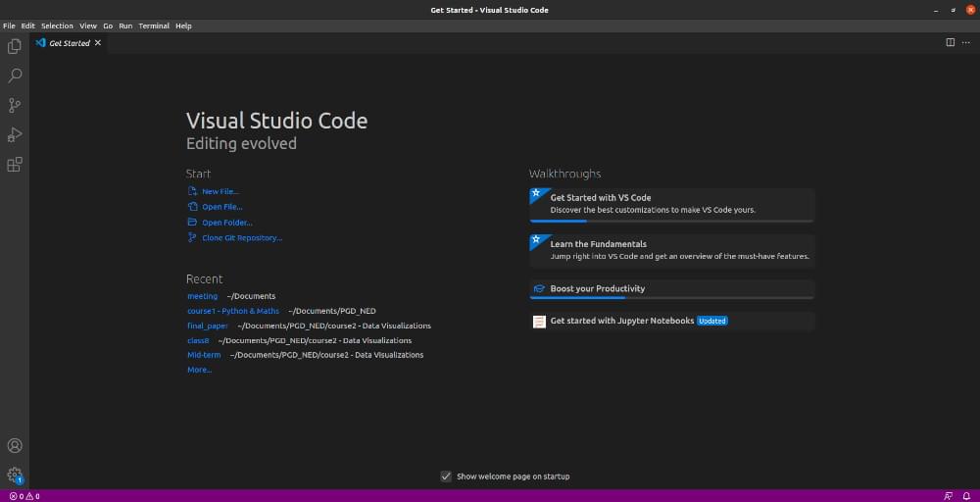The height and width of the screenshot is (502, 980).
Task: Click the Updated badge on Jupyter walkthrough
Action: tap(712, 322)
